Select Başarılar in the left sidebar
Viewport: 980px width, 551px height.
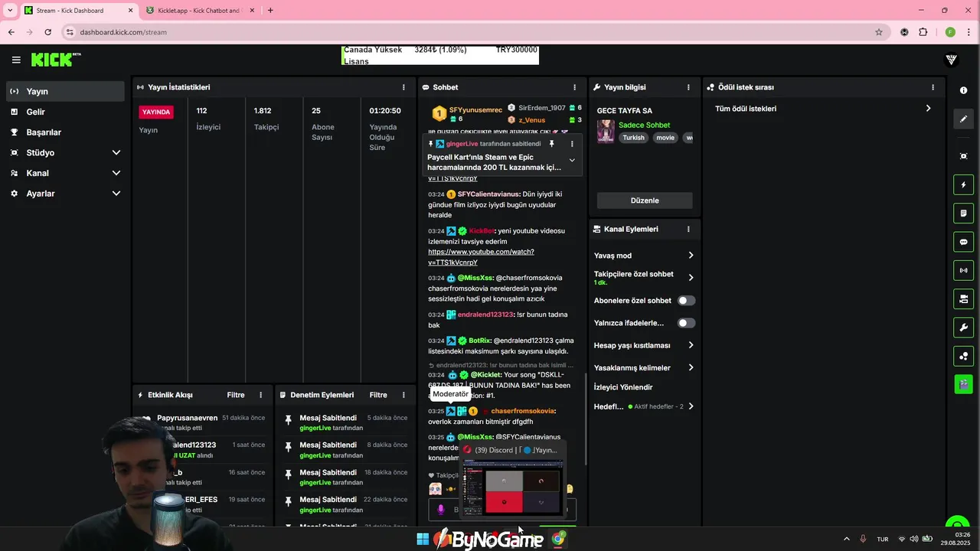tap(65, 132)
